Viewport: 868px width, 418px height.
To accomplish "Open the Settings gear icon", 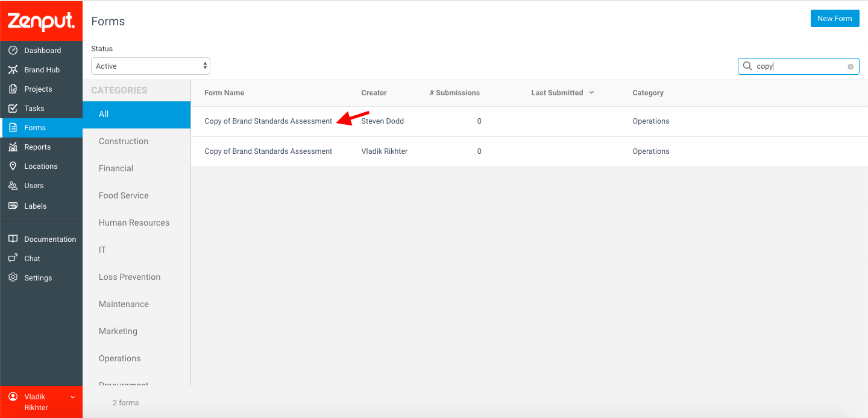I will pyautogui.click(x=13, y=277).
